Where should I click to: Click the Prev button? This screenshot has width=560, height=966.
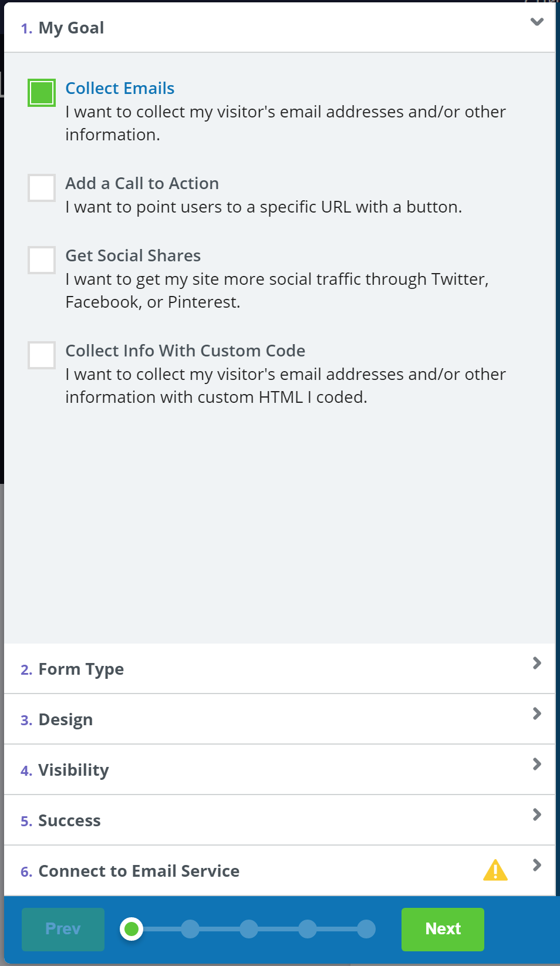click(x=63, y=929)
